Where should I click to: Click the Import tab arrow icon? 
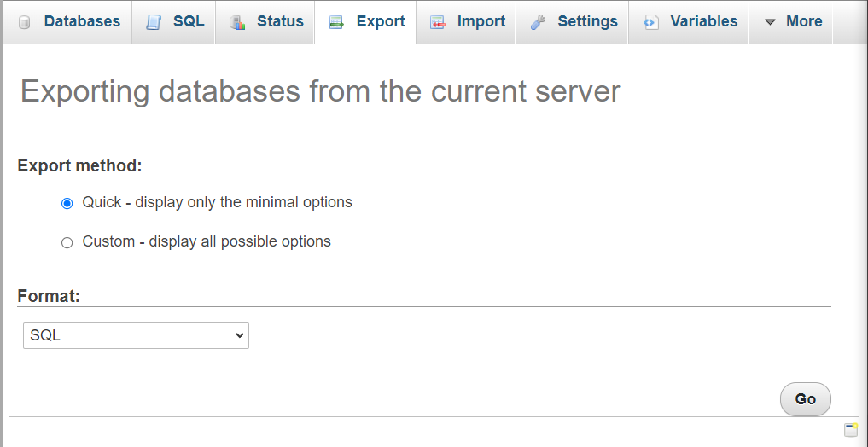coord(438,22)
